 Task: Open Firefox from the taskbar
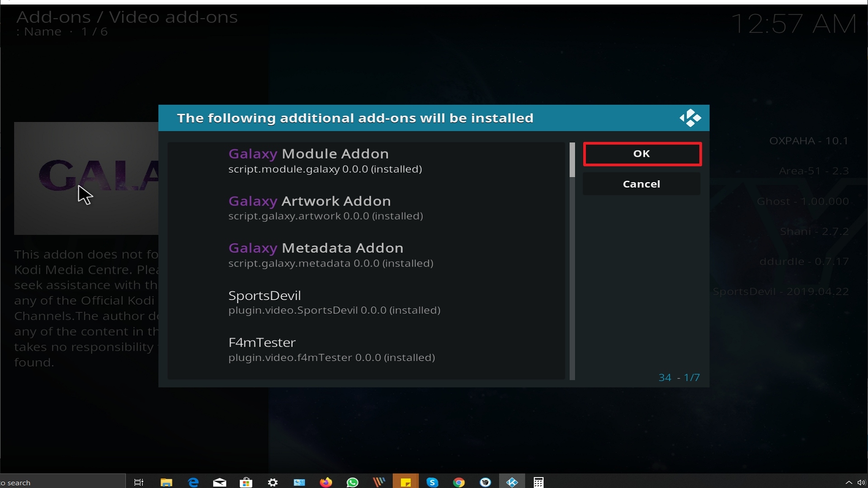(326, 482)
